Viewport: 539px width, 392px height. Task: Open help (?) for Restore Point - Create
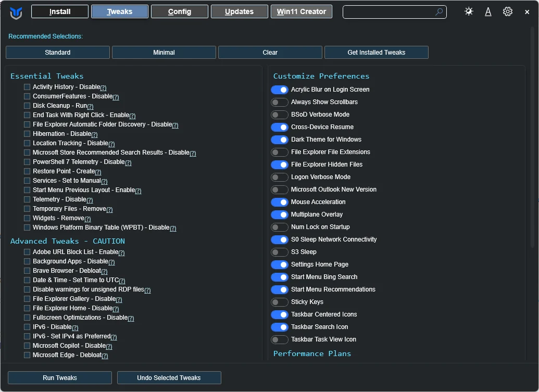click(98, 172)
